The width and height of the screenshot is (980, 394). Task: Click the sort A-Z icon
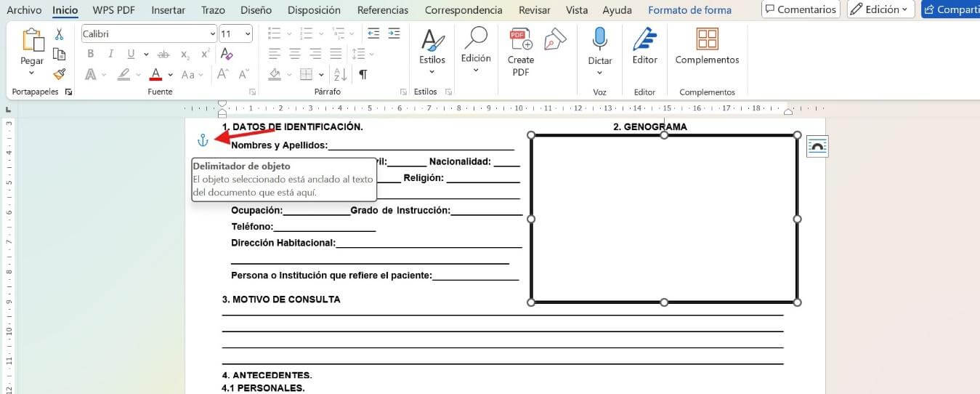click(x=340, y=74)
